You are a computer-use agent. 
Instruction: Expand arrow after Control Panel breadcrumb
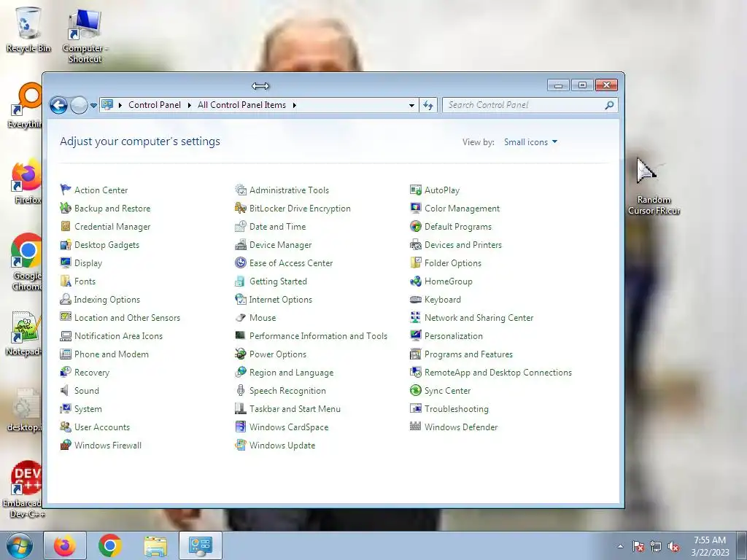[x=189, y=105]
